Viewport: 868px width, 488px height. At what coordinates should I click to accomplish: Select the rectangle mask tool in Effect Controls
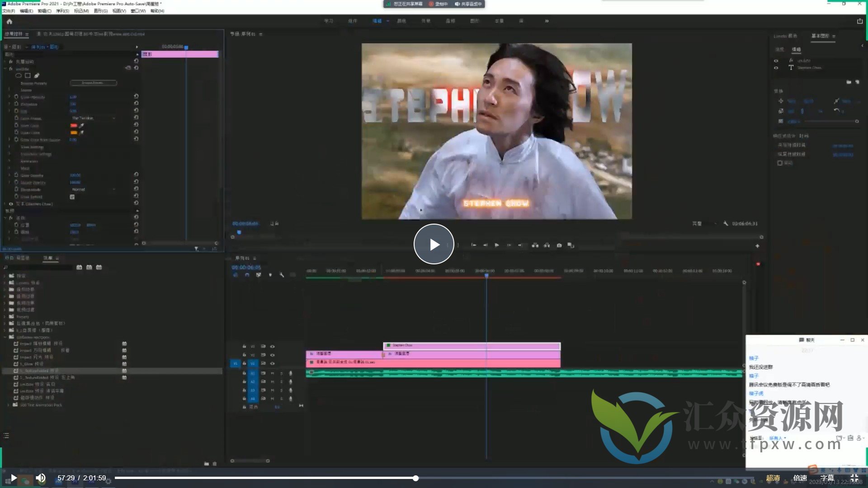pyautogui.click(x=28, y=75)
